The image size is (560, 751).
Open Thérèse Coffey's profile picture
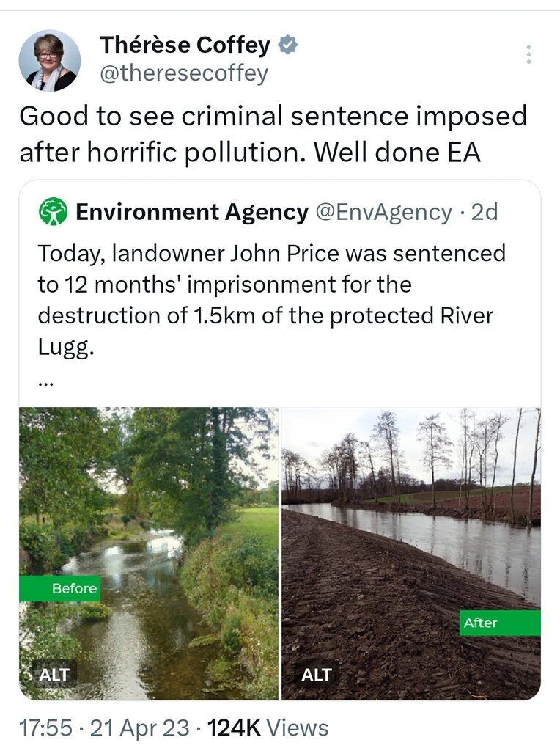[x=49, y=61]
